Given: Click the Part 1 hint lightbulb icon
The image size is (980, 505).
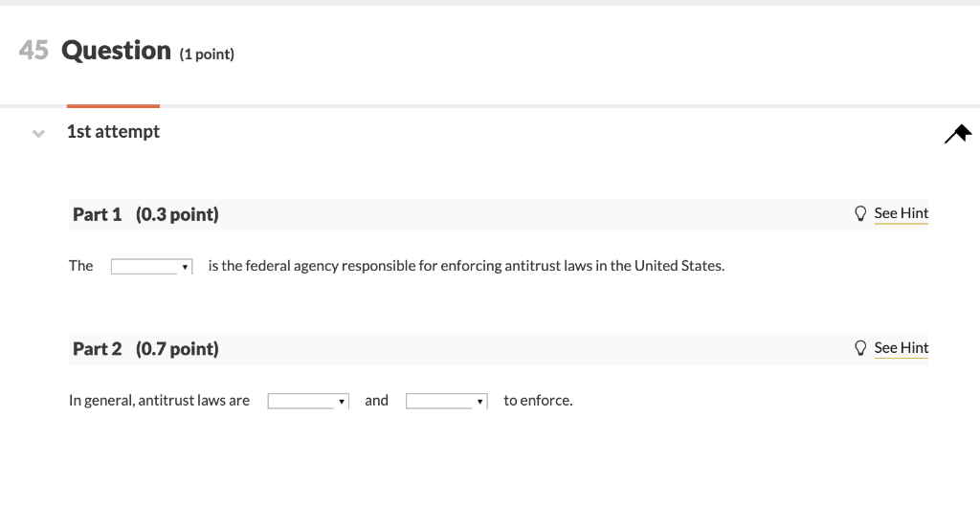Looking at the screenshot, I should click(x=860, y=213).
